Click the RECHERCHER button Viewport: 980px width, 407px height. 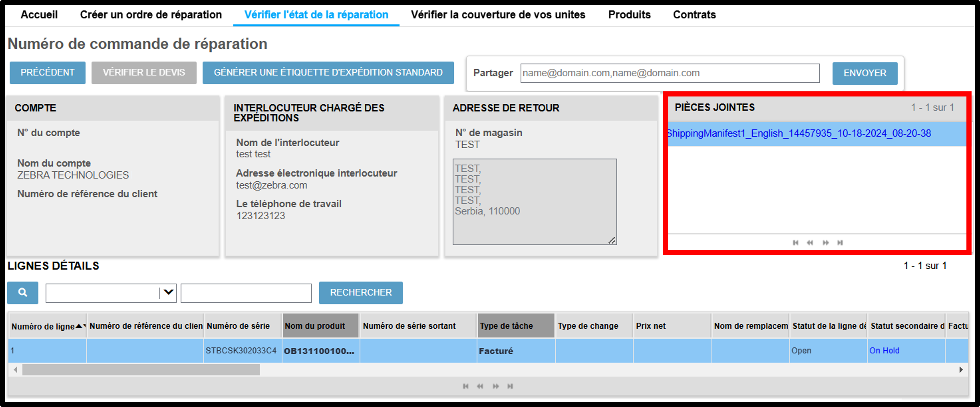point(361,293)
